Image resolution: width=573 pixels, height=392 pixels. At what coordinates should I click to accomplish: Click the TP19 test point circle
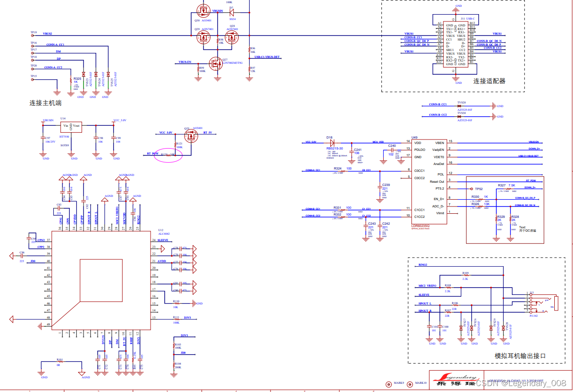(32, 36)
